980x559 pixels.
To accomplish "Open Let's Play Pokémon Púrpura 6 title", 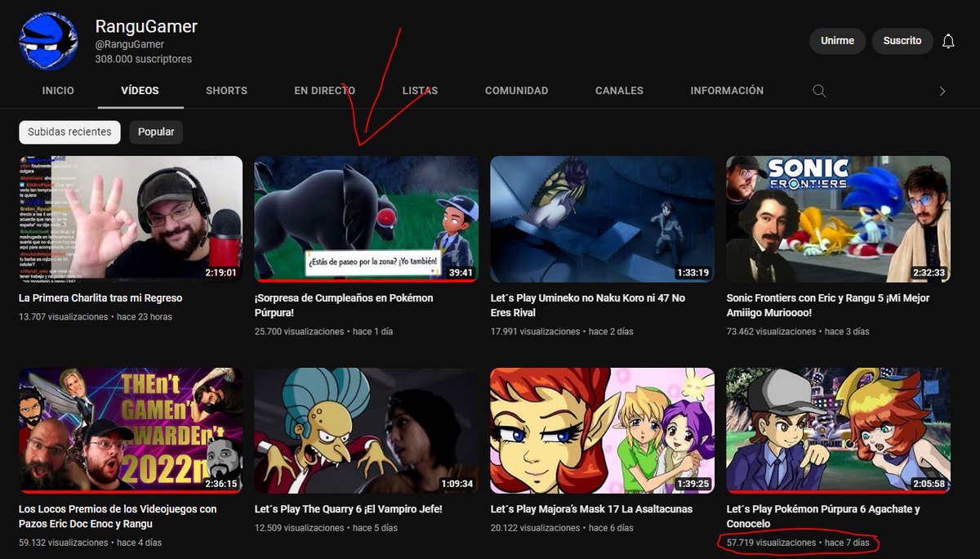I will tap(823, 516).
